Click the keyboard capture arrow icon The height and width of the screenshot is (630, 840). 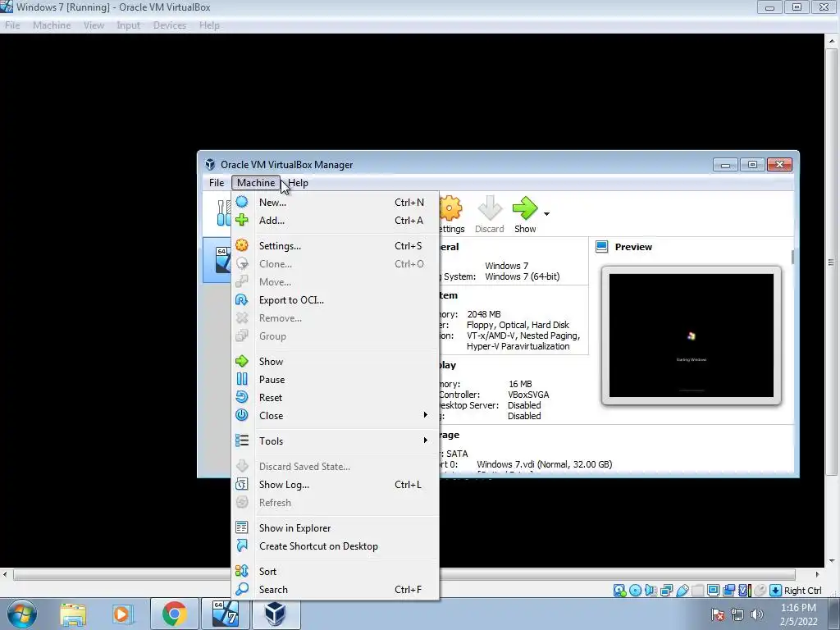(x=775, y=591)
